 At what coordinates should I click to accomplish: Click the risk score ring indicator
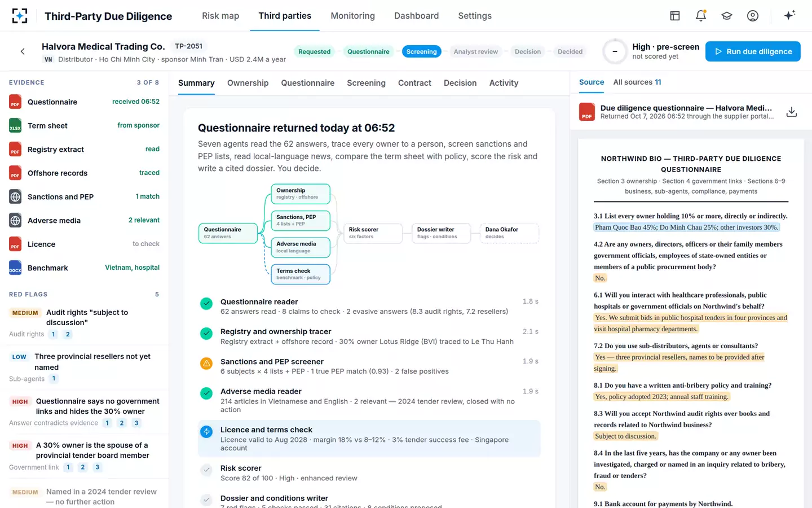615,51
